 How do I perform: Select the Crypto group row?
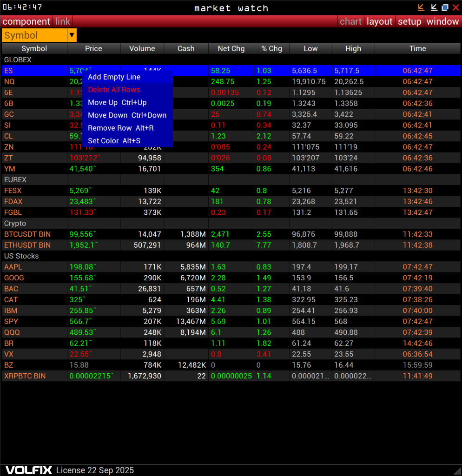click(x=231, y=224)
